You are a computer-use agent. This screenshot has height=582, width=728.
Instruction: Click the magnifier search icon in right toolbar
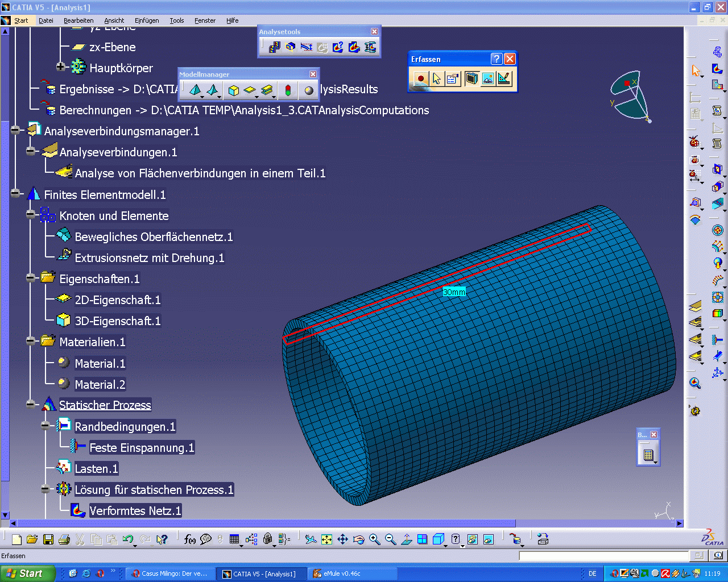point(695,383)
